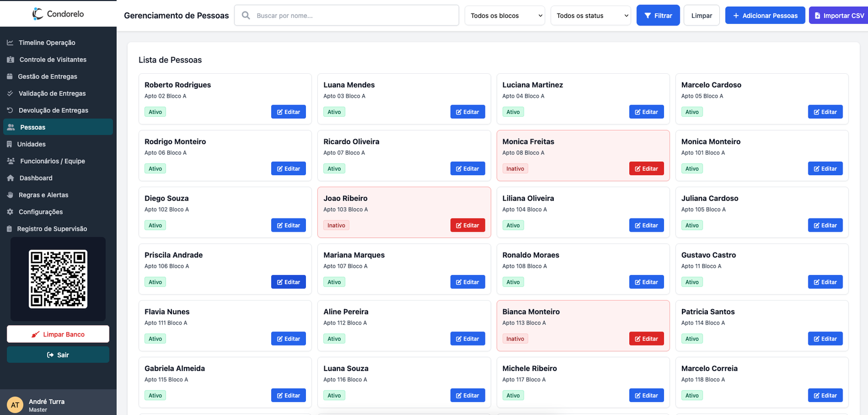This screenshot has height=415, width=868.
Task: Click the Adicionar Pessoas button
Action: (x=765, y=16)
